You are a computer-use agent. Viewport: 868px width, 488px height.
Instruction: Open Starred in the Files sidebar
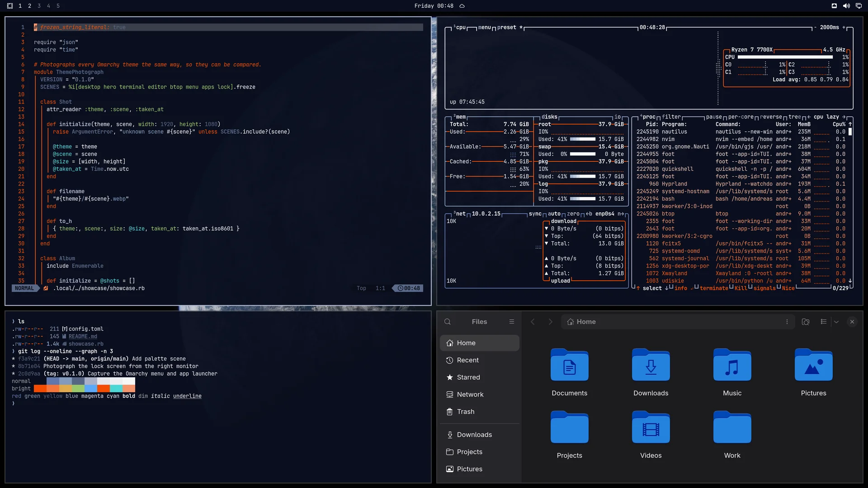[x=480, y=377]
